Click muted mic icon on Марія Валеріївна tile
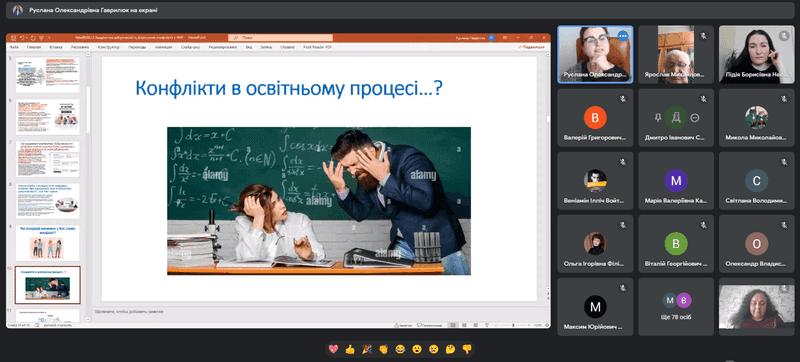Viewport: 800px width, 362px height. (x=703, y=162)
